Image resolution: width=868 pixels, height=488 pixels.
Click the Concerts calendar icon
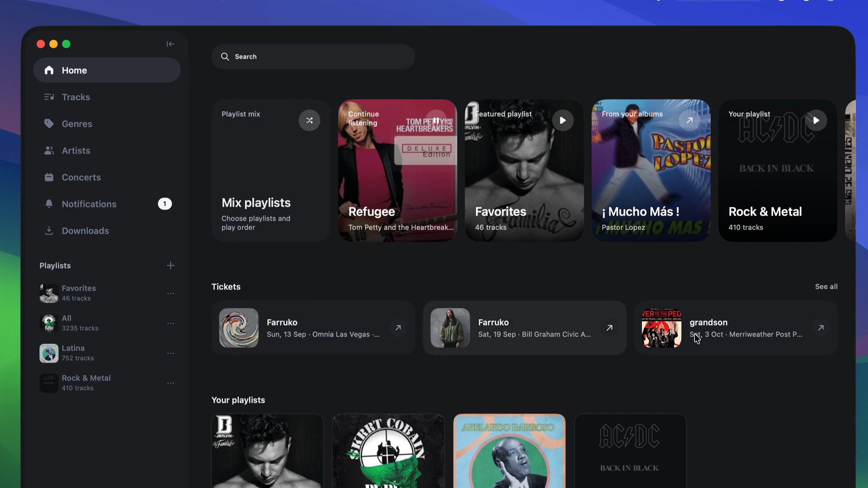tap(49, 177)
